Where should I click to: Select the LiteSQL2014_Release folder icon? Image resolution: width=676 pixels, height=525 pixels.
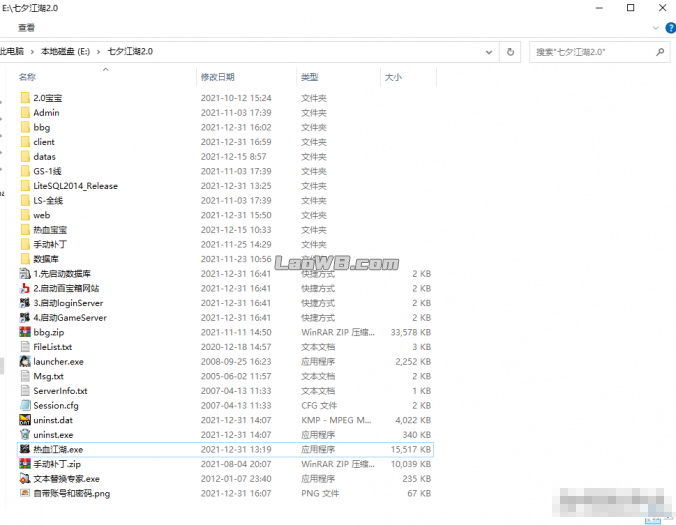click(25, 186)
